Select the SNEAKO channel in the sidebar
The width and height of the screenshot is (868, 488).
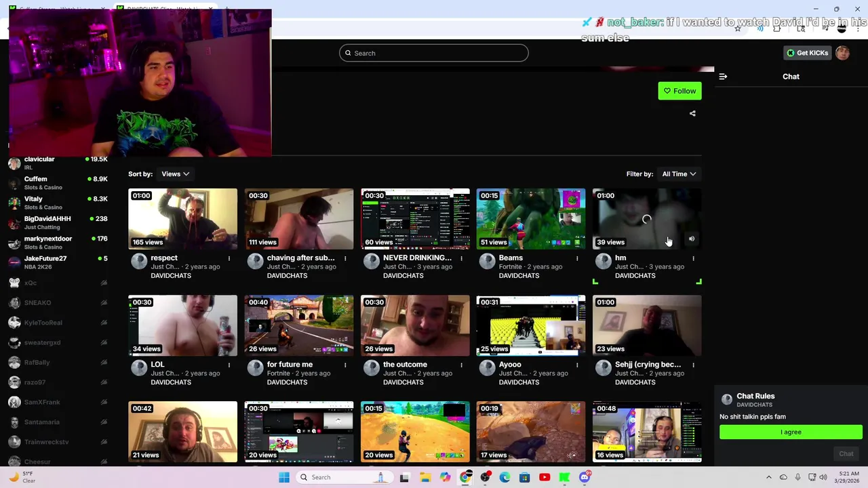[x=58, y=302]
